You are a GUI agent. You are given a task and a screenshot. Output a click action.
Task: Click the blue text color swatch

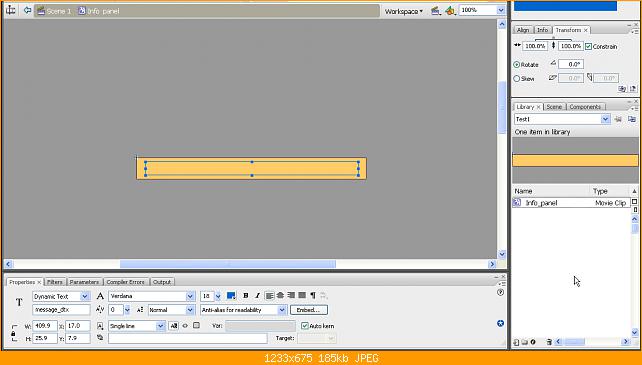coord(231,296)
